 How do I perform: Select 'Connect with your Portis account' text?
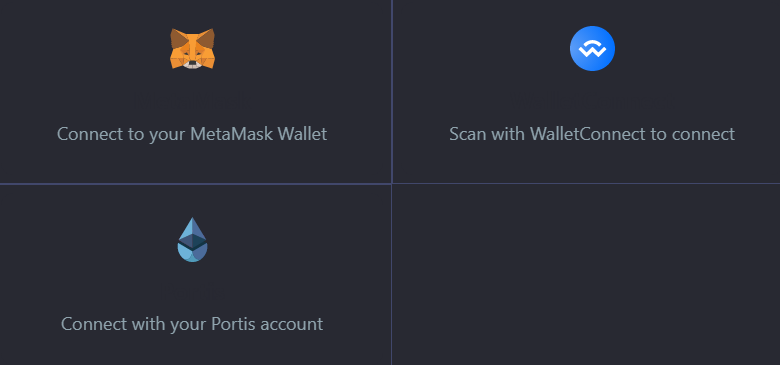click(192, 324)
